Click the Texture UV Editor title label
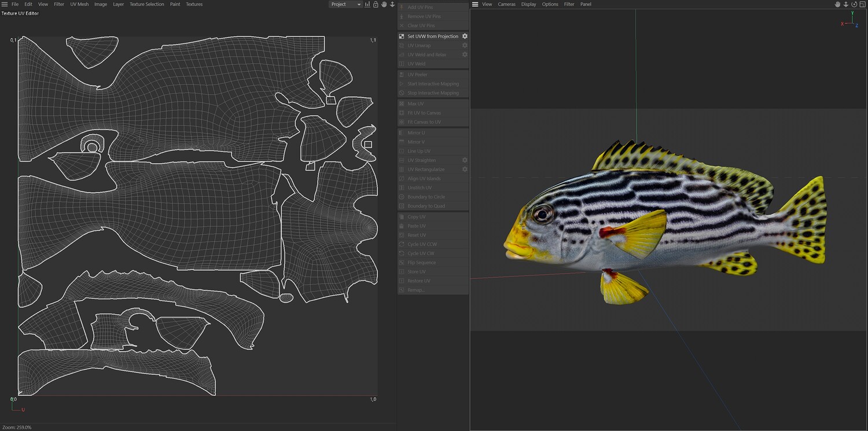This screenshot has width=868, height=431. (20, 13)
